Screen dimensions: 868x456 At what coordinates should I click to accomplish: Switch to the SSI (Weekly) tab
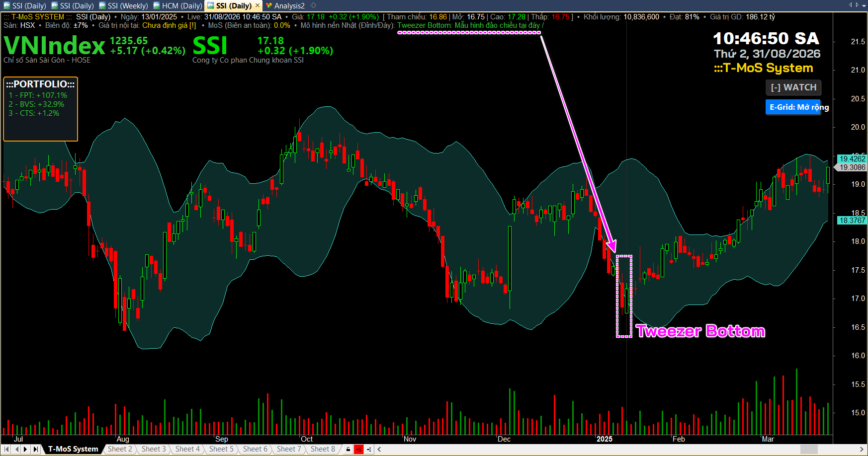click(123, 6)
